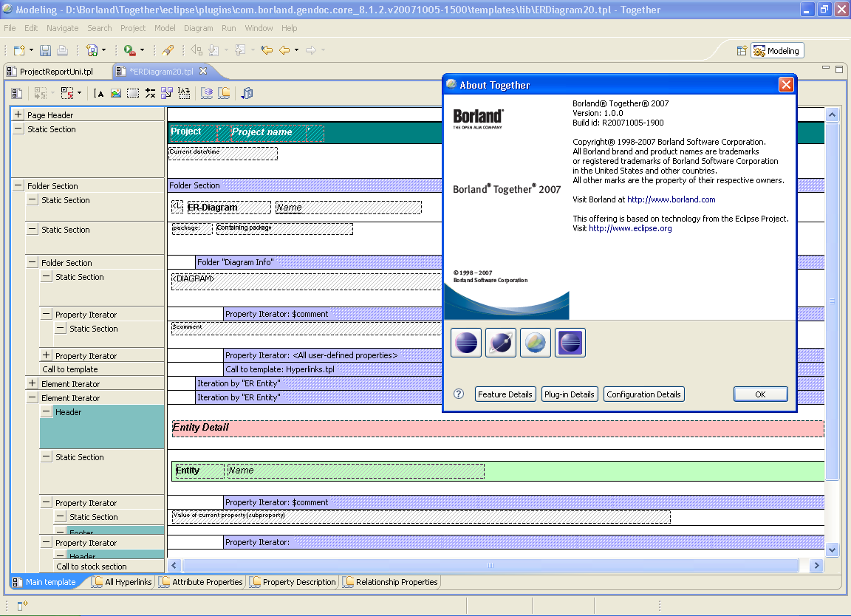
Task: Click the dashed rectangle panel icon
Action: point(133,93)
